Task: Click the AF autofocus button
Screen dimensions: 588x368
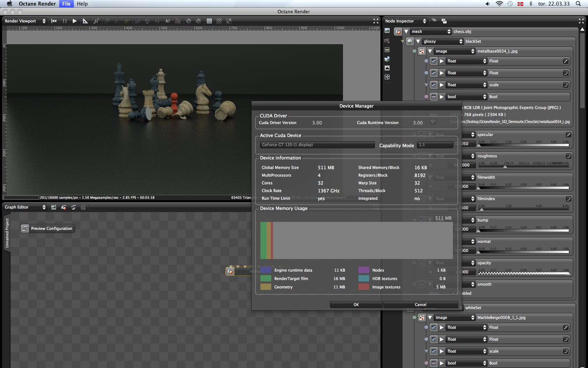Action: [x=168, y=21]
